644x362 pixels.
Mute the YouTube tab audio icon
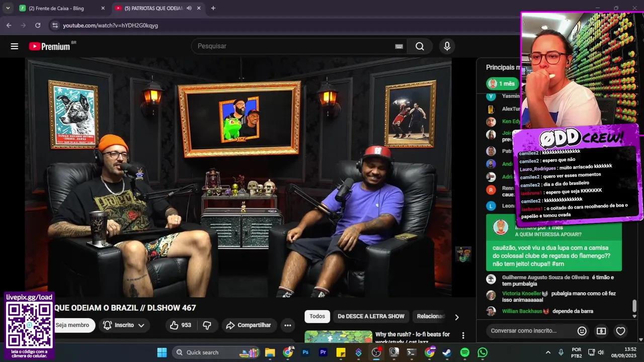coord(189,8)
